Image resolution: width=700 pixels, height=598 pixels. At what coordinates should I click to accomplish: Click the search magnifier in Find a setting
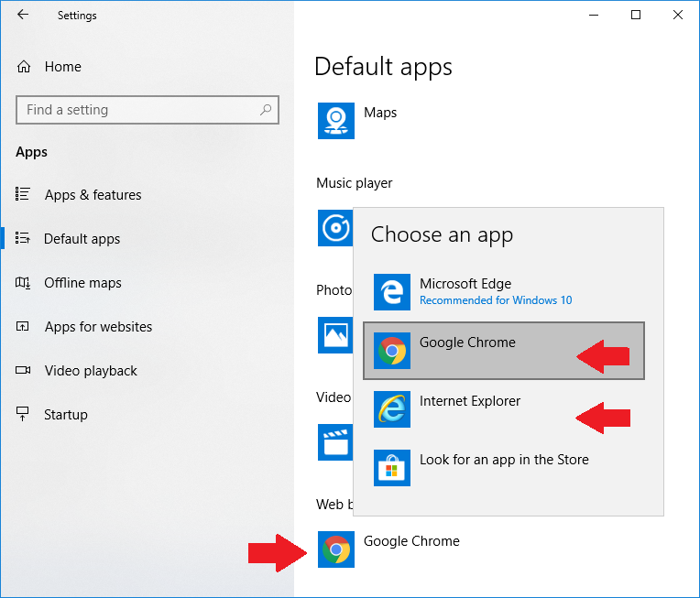click(266, 110)
